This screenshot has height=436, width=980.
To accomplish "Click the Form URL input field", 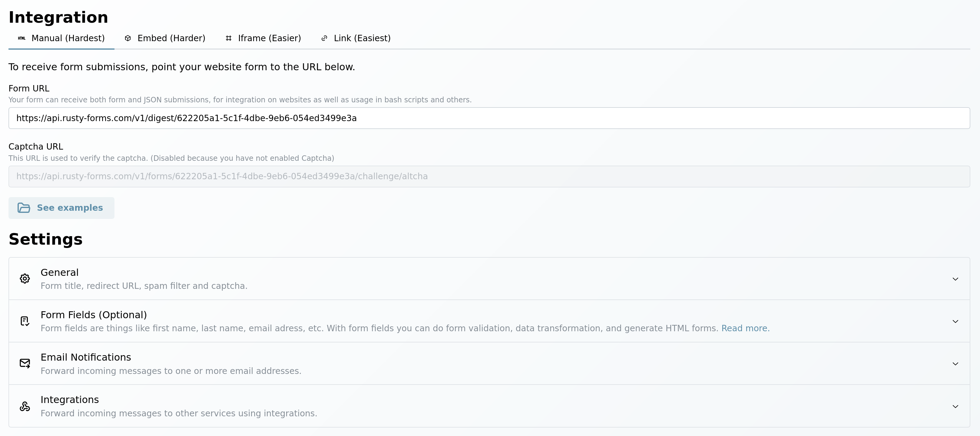I will [489, 118].
